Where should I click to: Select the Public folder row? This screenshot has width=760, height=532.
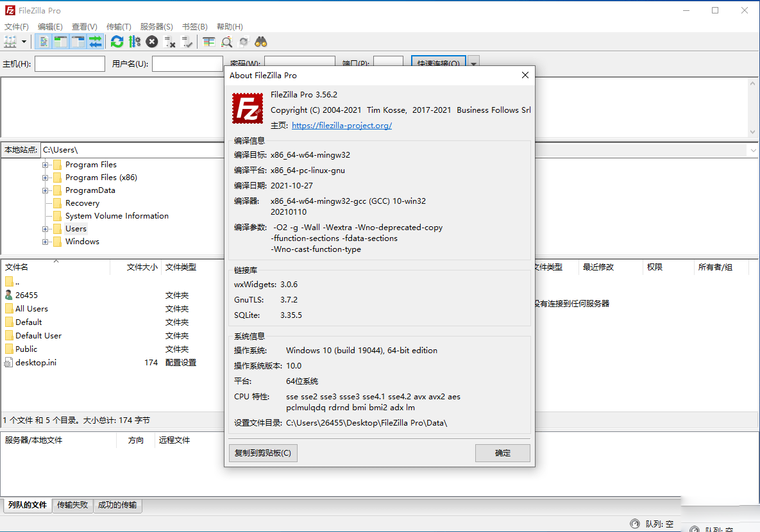112,349
